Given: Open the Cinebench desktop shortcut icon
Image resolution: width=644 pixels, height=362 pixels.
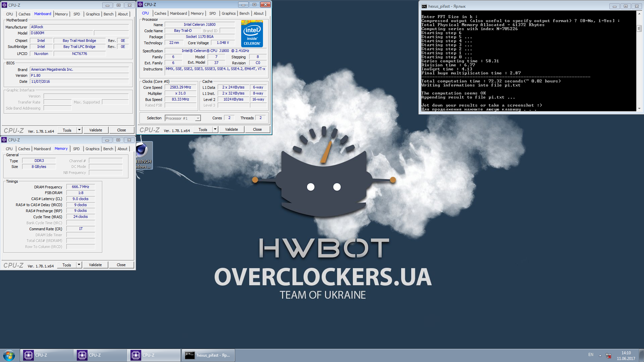Looking at the screenshot, I should pyautogui.click(x=144, y=156).
